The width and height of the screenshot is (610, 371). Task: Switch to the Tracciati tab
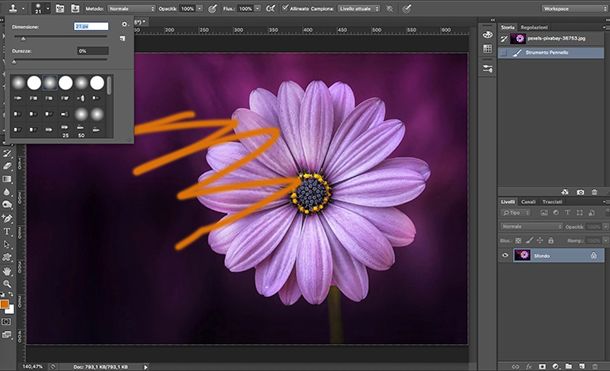[x=552, y=202]
